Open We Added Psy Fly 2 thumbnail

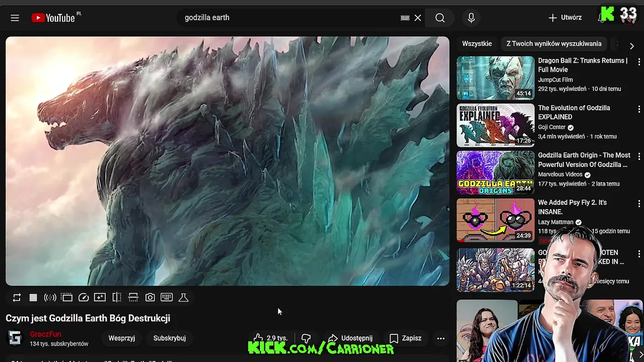point(496,220)
